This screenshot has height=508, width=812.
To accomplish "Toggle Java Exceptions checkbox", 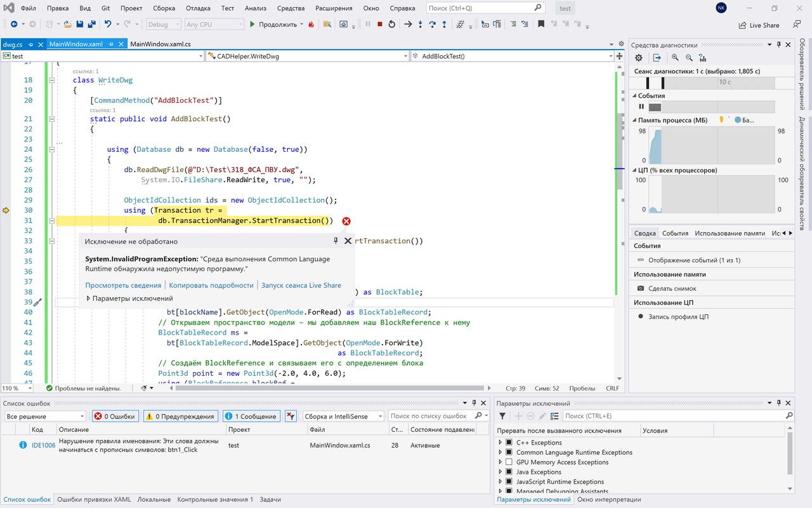I will [509, 472].
